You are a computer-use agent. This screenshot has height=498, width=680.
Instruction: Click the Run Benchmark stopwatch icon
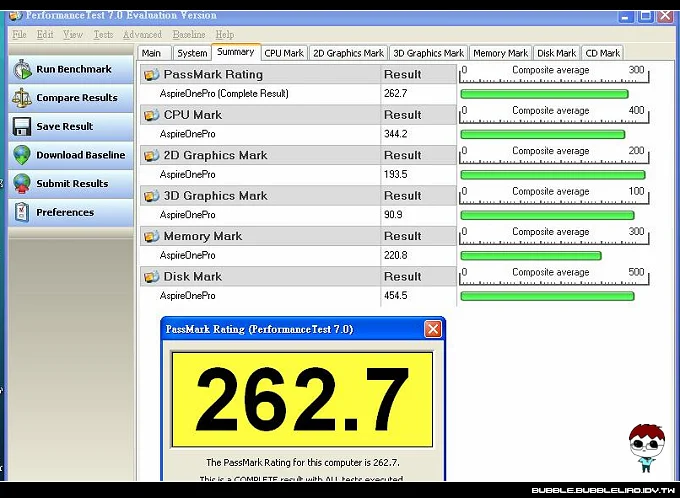(22, 69)
